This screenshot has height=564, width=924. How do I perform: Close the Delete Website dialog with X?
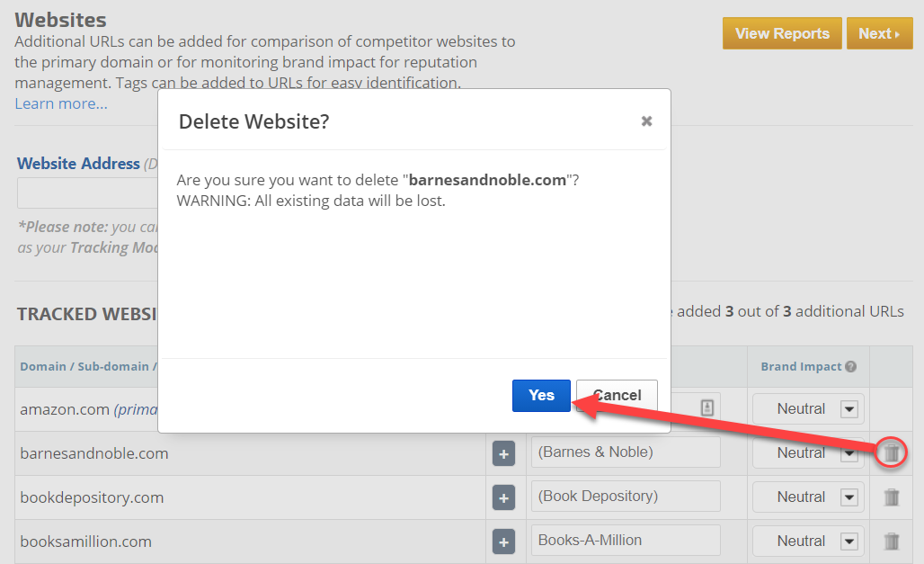[x=646, y=121]
